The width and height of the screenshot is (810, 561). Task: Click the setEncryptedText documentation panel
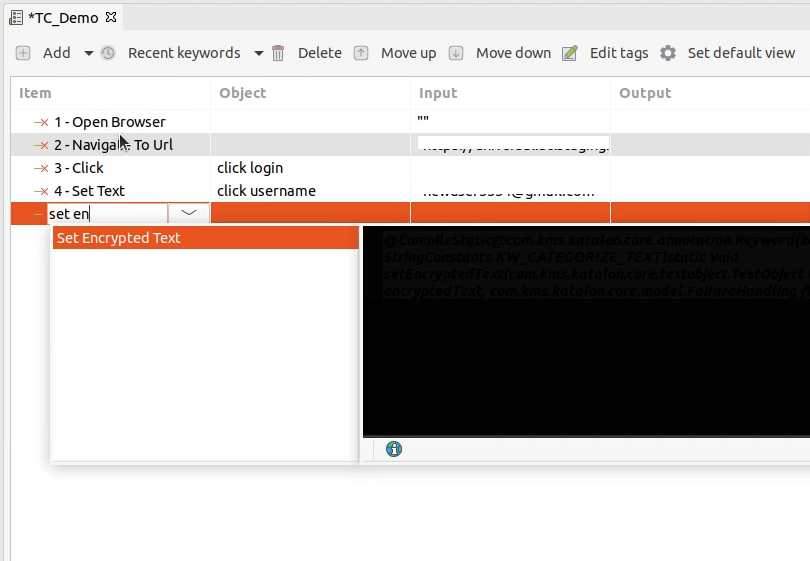tap(586, 332)
